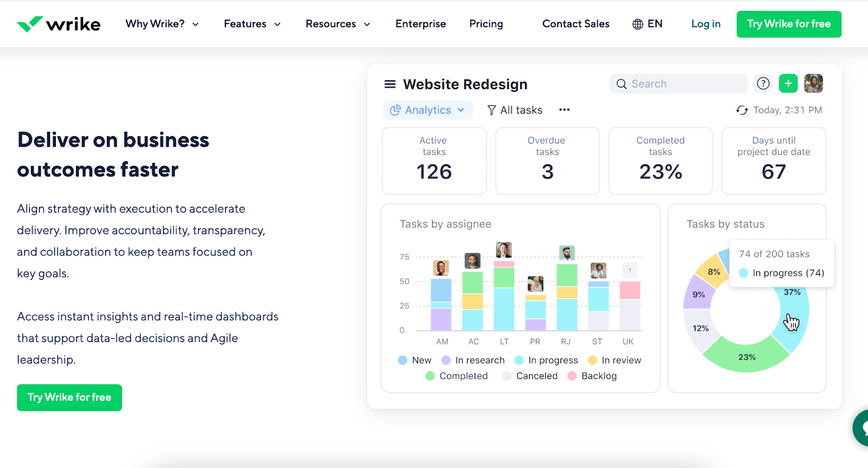Image resolution: width=868 pixels, height=468 pixels.
Task: Click the Backlog legend color dot
Action: coord(572,376)
